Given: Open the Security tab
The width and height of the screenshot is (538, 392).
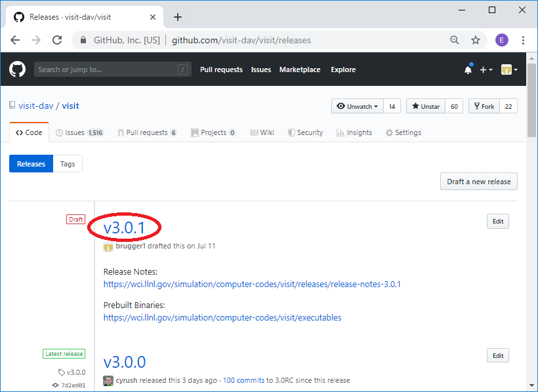Looking at the screenshot, I should (305, 132).
